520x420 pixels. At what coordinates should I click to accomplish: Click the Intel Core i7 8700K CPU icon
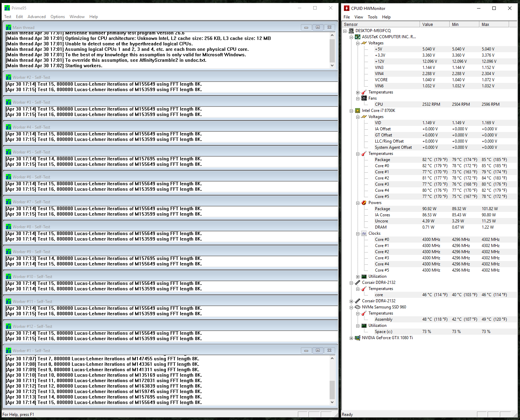coord(357,111)
